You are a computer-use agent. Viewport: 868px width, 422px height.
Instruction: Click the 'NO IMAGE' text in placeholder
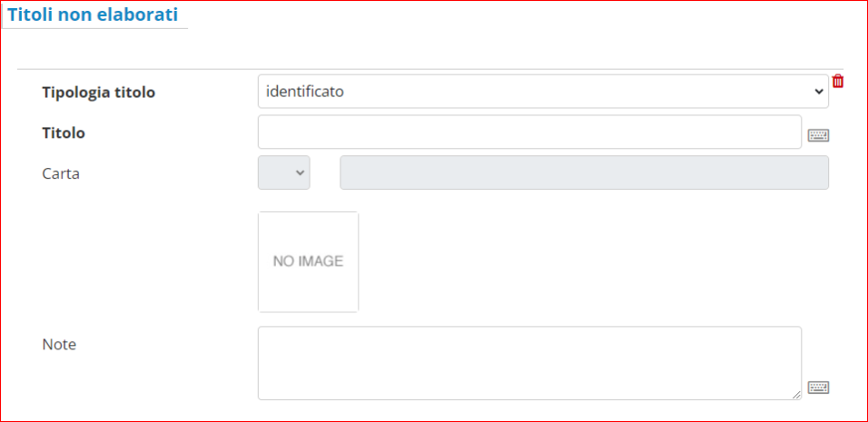(x=308, y=261)
